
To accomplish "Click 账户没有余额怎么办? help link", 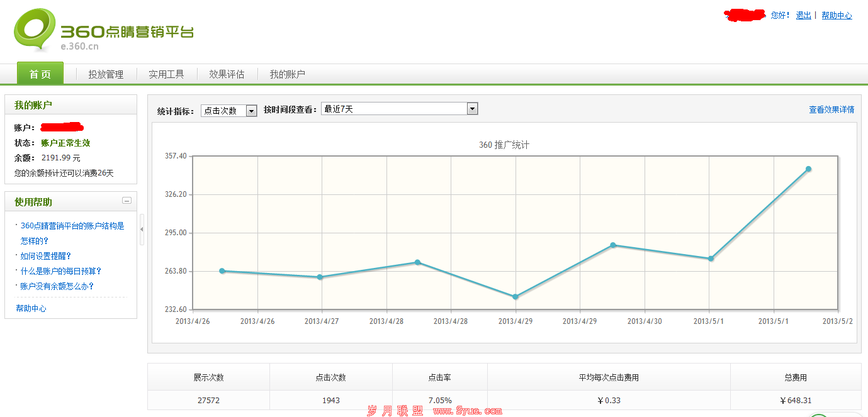I will [x=57, y=286].
